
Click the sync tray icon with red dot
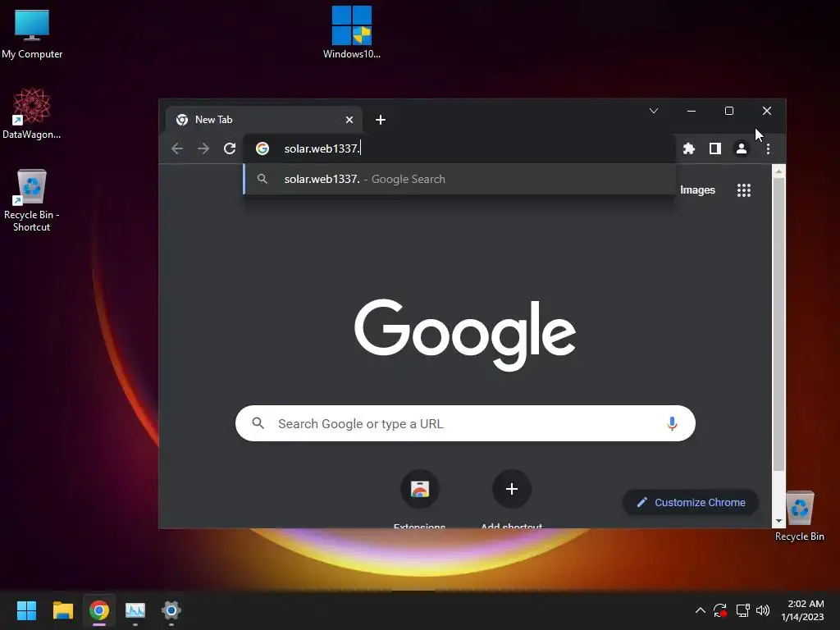tap(720, 610)
